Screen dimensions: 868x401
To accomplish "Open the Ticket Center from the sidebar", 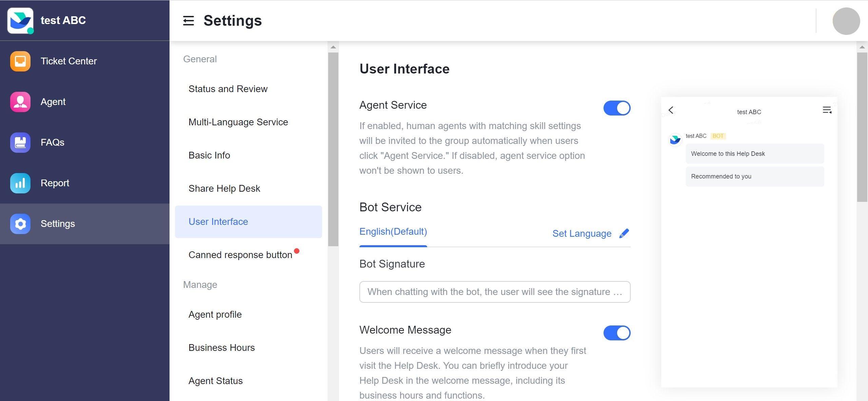I will pyautogui.click(x=69, y=61).
